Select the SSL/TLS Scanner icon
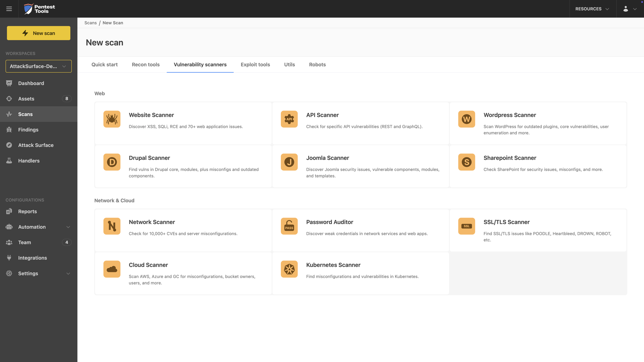Screen dimensions: 644x362 [466, 226]
